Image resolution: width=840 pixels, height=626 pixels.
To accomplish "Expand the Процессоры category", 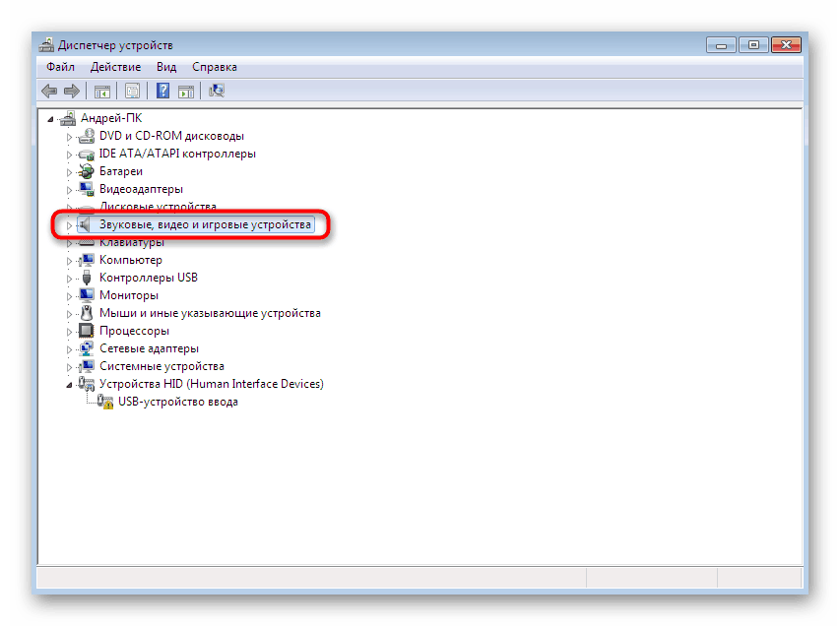I will pos(69,332).
